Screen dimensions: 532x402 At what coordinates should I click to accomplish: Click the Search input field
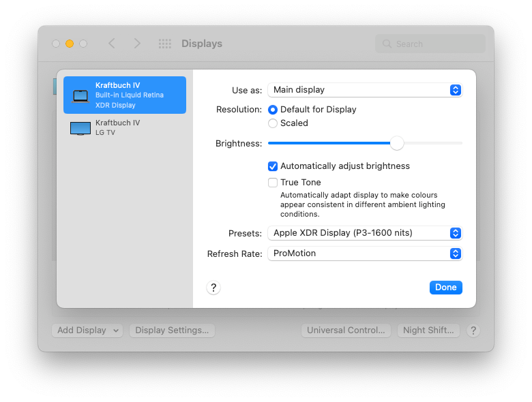coord(437,44)
